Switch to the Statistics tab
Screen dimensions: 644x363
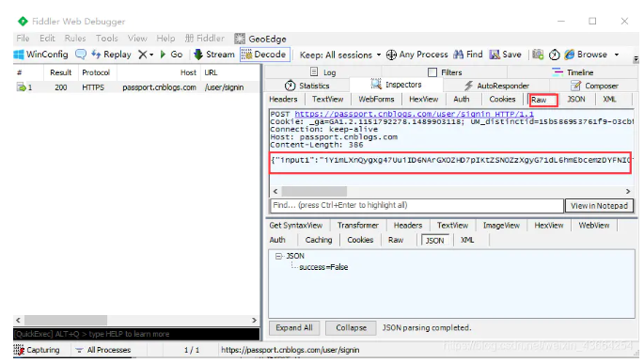(x=307, y=86)
